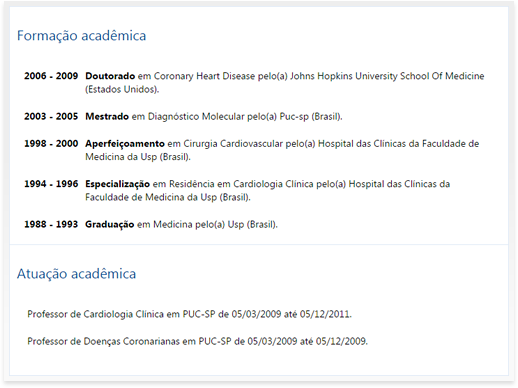This screenshot has height=388, width=518.
Task: Select the Aperfeiçoamento entry label
Action: point(125,144)
